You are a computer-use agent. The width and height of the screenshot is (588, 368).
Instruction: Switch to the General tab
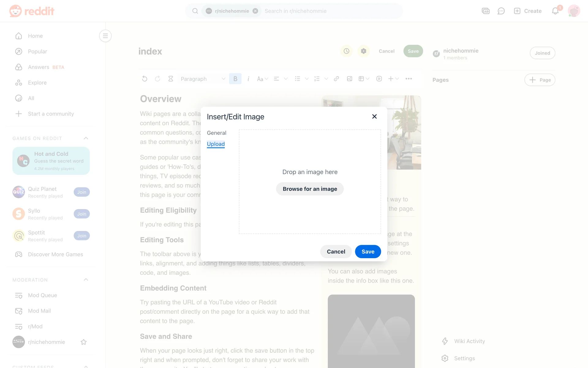coord(217,133)
